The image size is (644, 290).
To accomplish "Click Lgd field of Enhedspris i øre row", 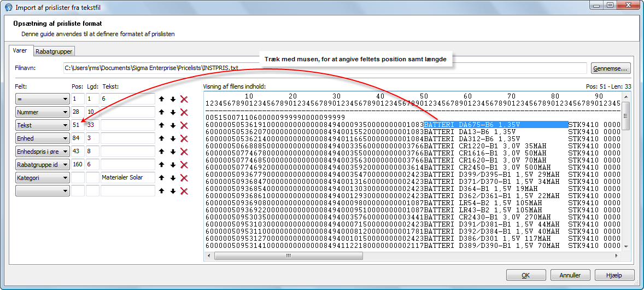I will point(92,152).
